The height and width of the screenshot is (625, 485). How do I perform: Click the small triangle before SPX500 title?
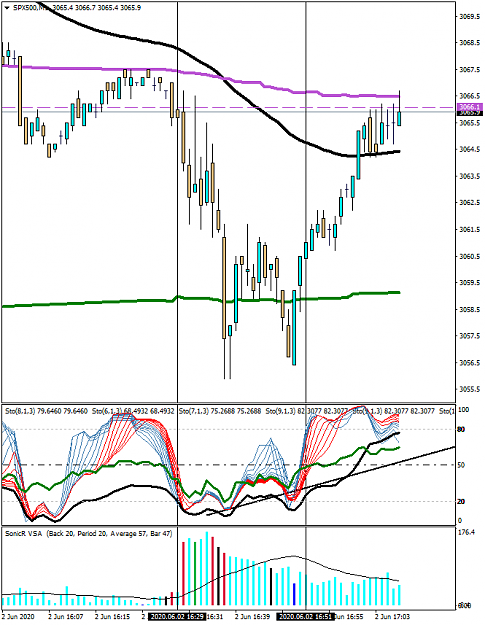click(6, 8)
